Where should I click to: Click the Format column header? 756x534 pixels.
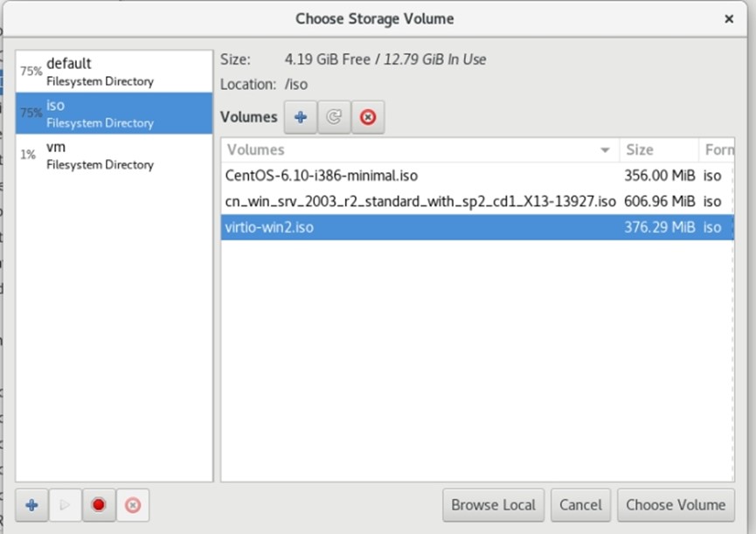[718, 150]
